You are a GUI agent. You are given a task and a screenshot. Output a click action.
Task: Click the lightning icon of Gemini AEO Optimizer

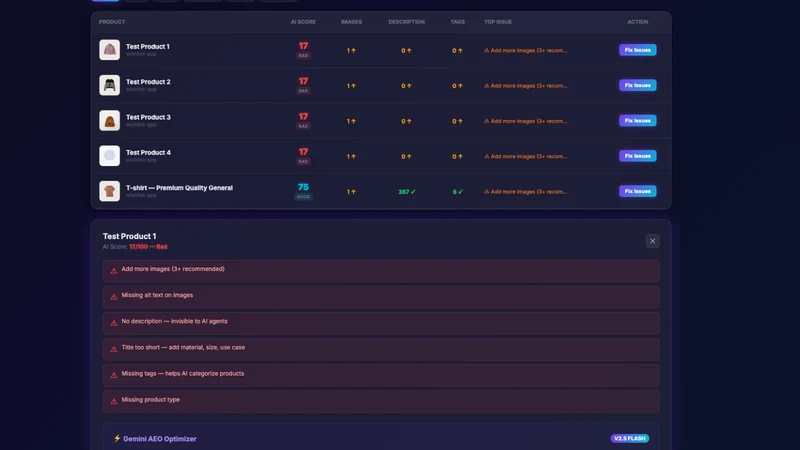[117, 438]
